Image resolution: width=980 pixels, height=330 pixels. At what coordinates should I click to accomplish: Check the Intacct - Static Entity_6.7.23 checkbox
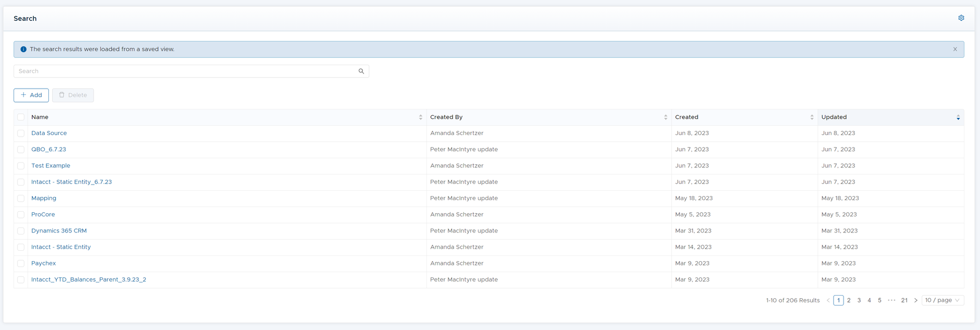(21, 182)
